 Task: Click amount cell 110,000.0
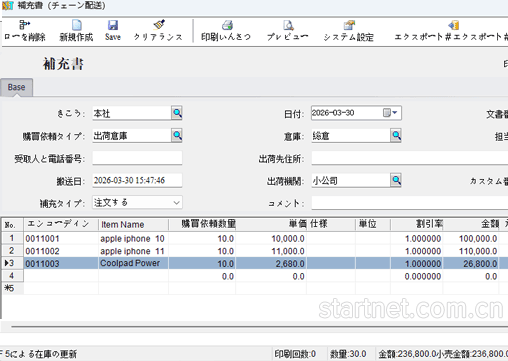(471, 251)
